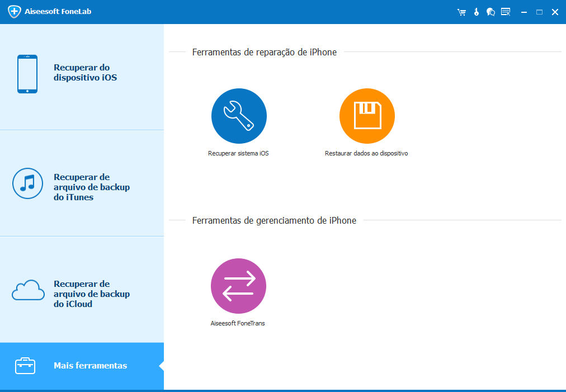The width and height of the screenshot is (566, 392).
Task: Open the chat feedback bubble icon
Action: [490, 12]
